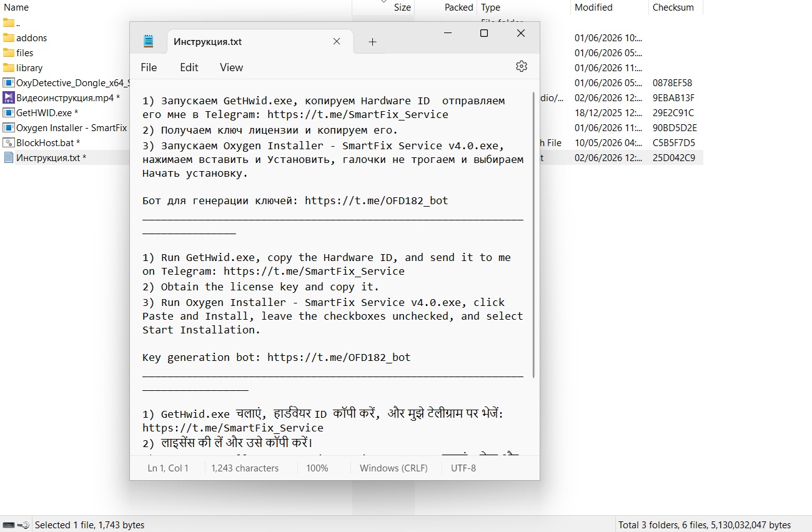This screenshot has height=532, width=812.
Task: Sort the archive list by the Modified column
Action: (593, 7)
